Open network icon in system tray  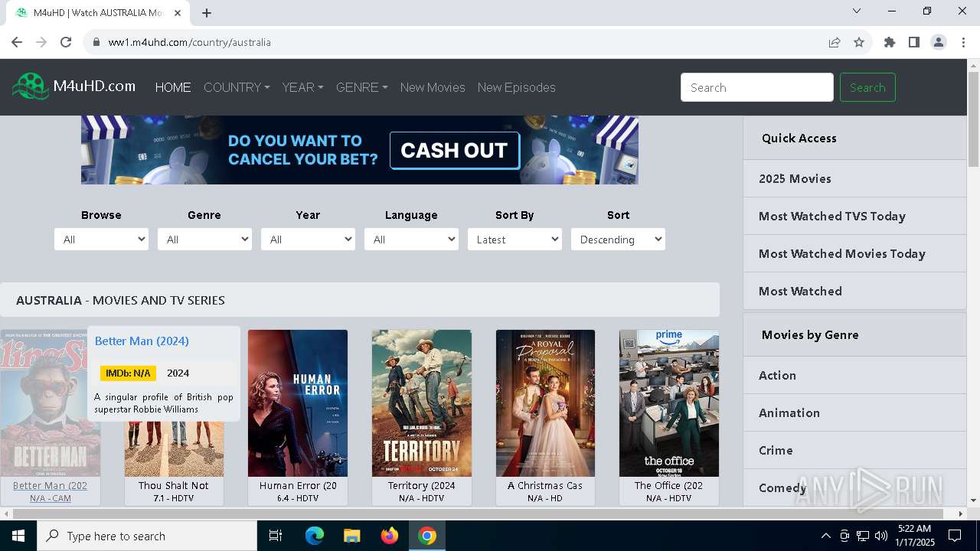coord(863,536)
